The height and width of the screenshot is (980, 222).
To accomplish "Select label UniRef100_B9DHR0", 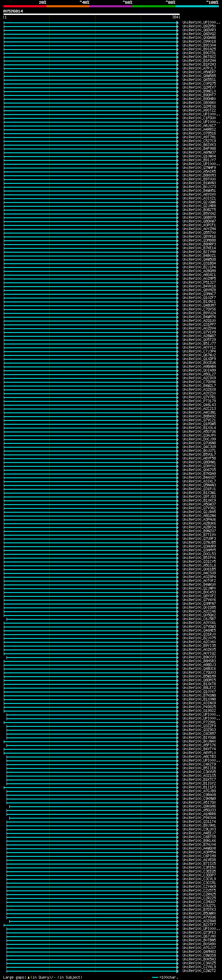I will coord(199,99).
